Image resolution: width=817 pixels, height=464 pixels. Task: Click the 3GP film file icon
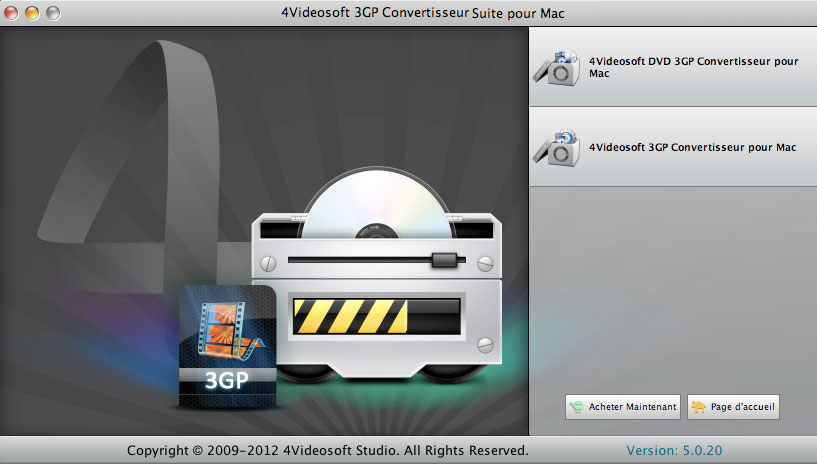click(227, 345)
